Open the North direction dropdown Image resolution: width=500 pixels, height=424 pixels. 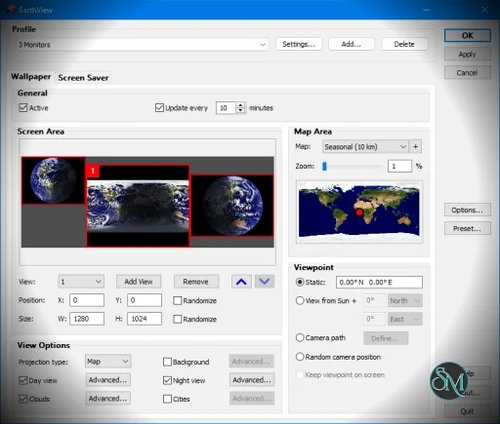pyautogui.click(x=405, y=301)
